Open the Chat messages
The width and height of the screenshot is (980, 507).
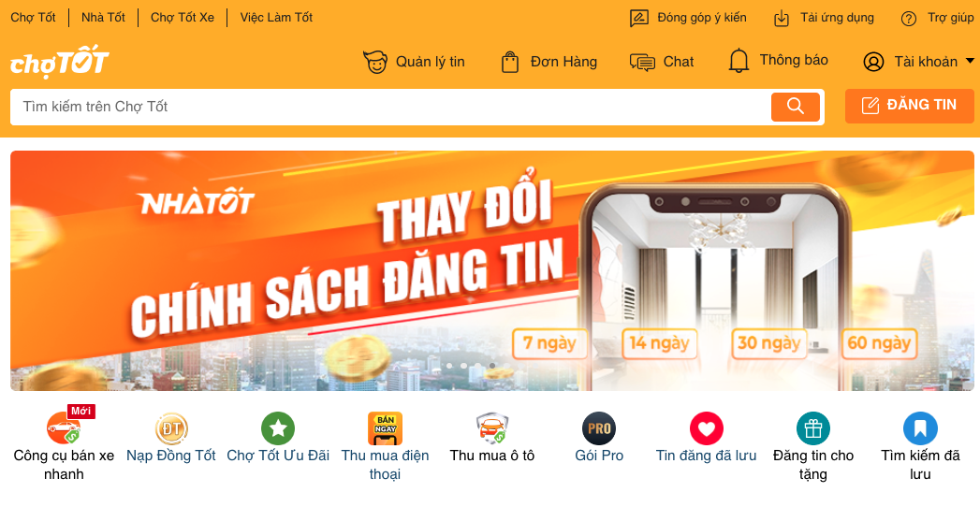(x=662, y=62)
